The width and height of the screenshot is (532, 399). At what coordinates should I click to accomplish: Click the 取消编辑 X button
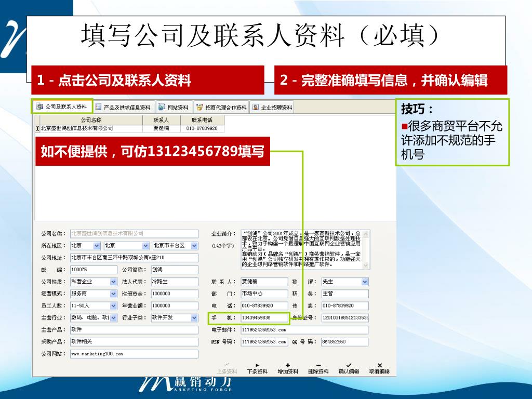tap(379, 369)
